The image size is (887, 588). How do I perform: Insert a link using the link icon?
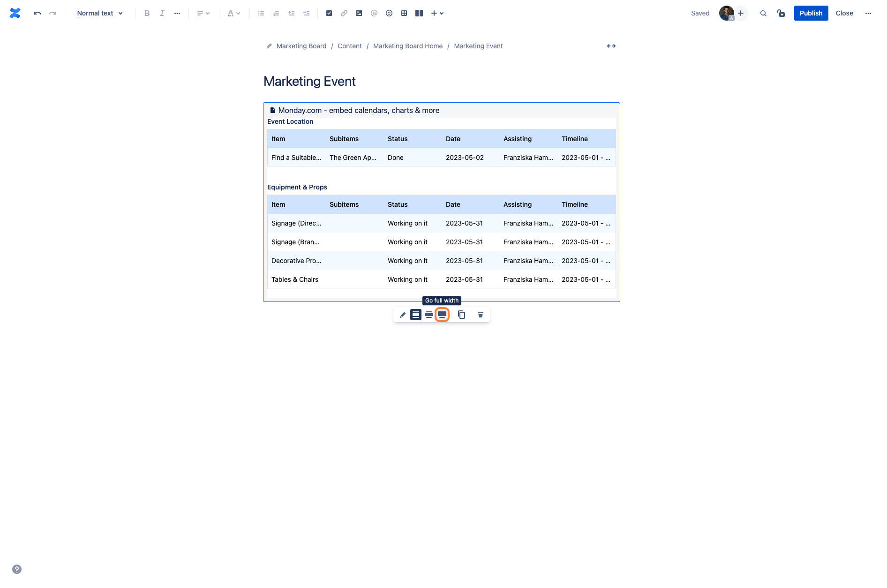tap(344, 13)
